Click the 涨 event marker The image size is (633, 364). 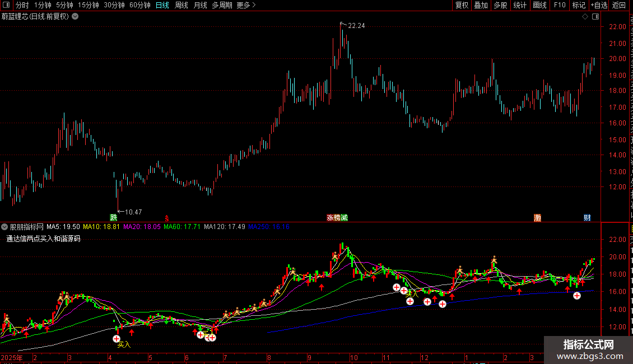coord(331,218)
